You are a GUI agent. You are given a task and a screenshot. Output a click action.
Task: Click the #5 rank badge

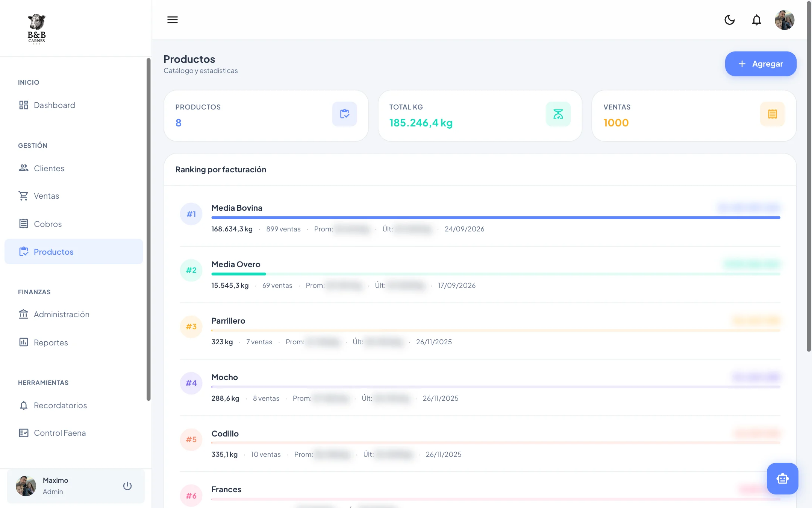[x=191, y=440]
